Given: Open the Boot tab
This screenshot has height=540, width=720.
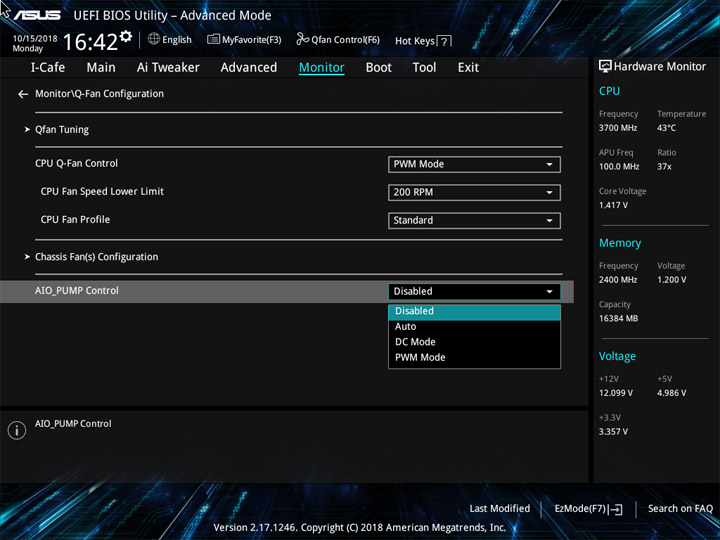Looking at the screenshot, I should pos(379,68).
